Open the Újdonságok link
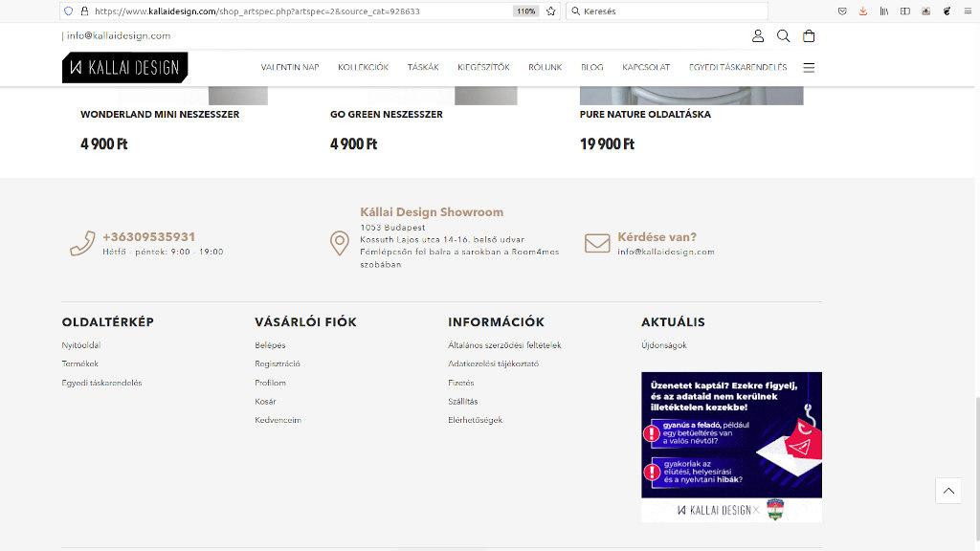 pos(664,344)
